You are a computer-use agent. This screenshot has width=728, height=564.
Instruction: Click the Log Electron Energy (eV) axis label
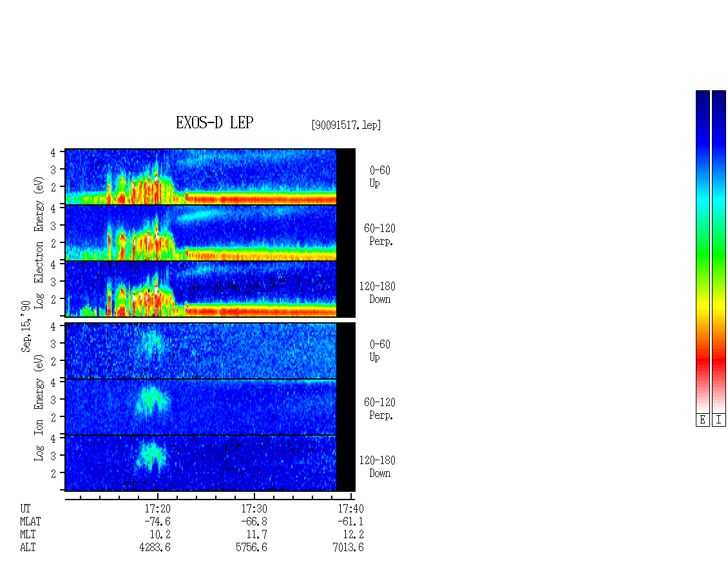point(39,242)
